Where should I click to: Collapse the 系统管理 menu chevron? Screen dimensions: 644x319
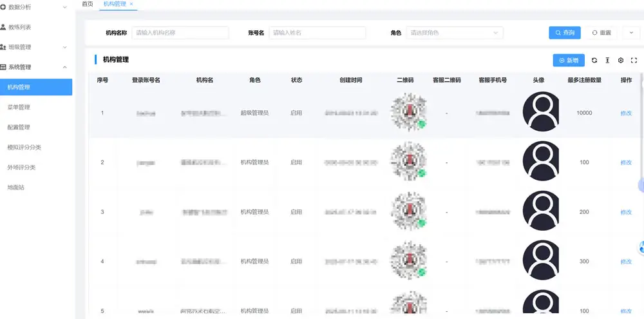point(65,67)
